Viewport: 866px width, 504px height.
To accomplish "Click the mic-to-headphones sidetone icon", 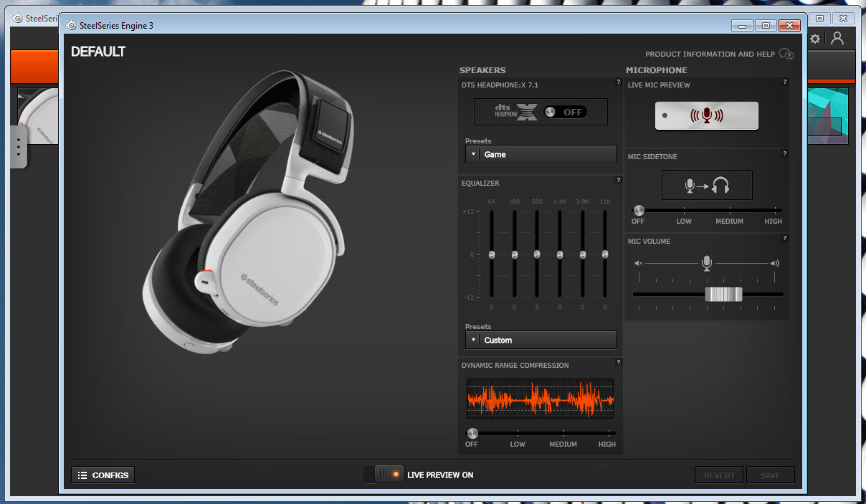I will point(707,185).
